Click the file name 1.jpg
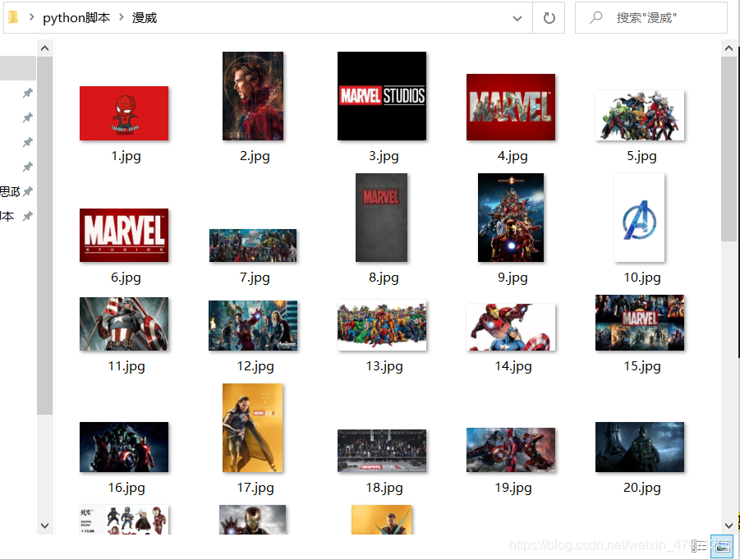The width and height of the screenshot is (740, 560). 126,156
